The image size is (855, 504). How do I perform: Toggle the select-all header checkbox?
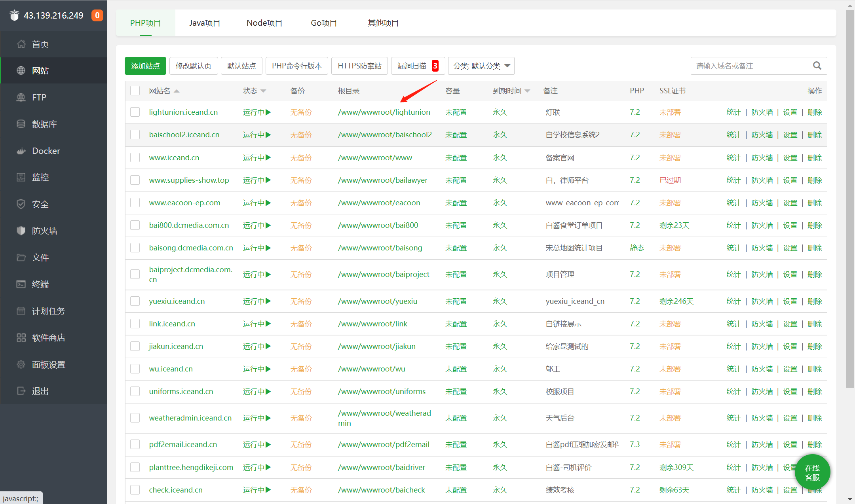point(135,91)
